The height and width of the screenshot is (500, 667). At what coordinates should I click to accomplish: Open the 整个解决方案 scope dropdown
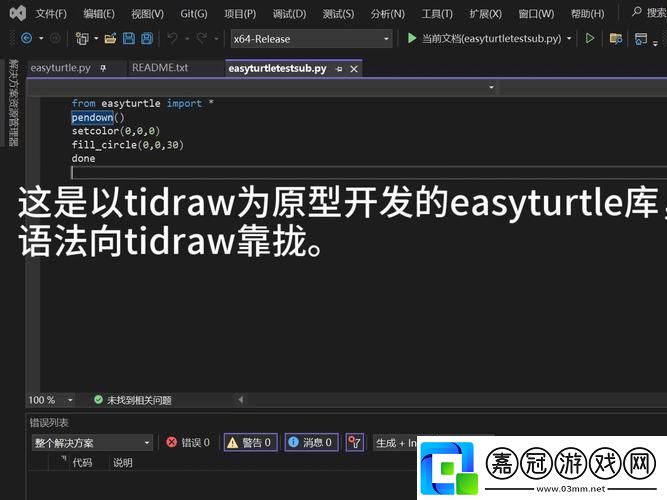(92, 443)
